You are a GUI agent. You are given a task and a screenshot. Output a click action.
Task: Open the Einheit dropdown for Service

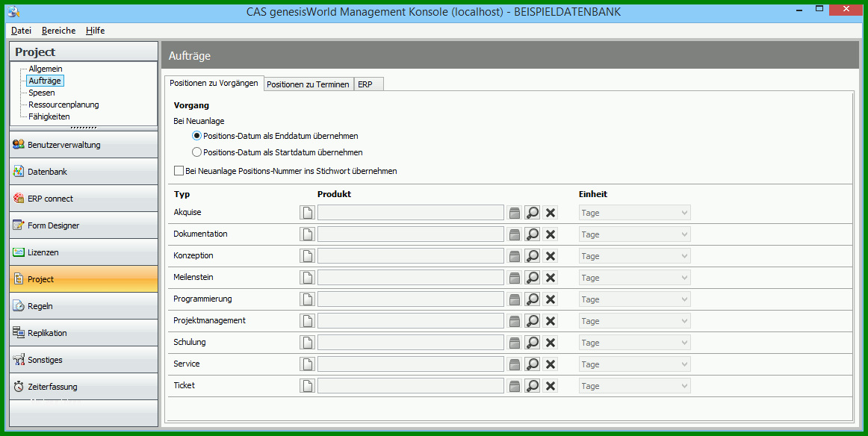click(x=634, y=364)
